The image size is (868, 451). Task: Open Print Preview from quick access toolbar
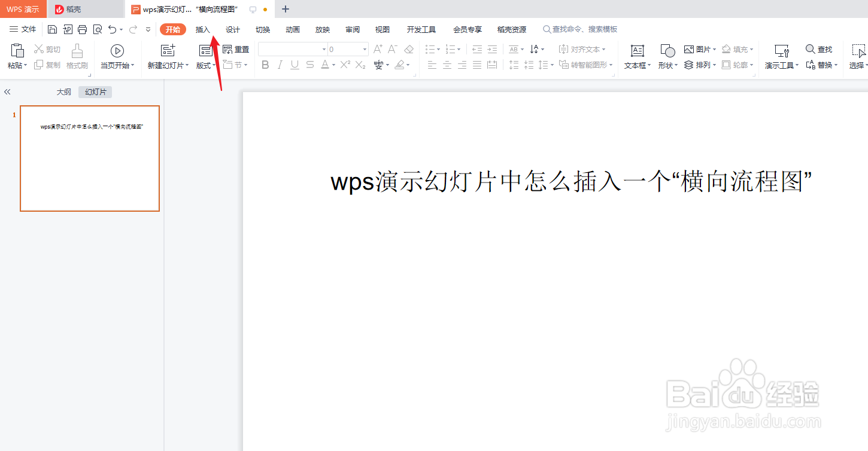[x=98, y=29]
